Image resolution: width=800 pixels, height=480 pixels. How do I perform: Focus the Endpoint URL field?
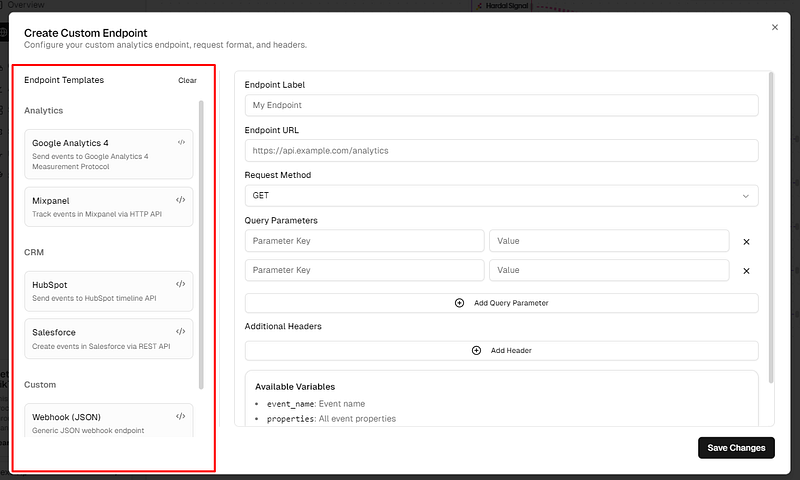502,150
